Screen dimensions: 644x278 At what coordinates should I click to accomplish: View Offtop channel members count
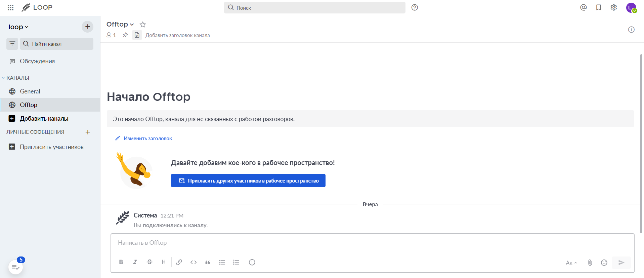111,35
